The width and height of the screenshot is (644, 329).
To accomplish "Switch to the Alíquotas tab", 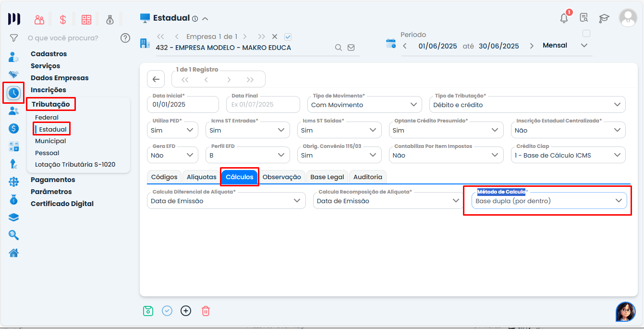I will coord(202,177).
